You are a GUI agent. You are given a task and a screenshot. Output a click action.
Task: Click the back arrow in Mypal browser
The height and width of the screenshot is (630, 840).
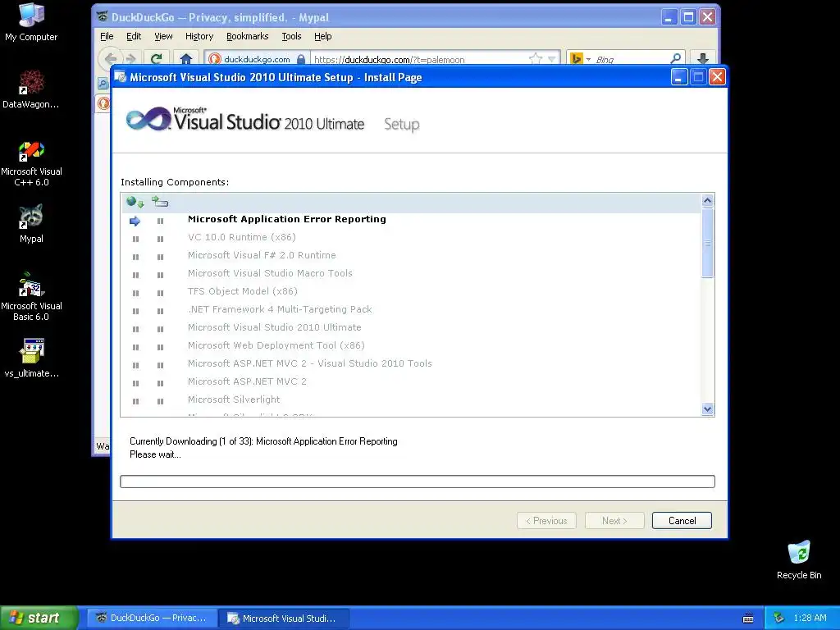[111, 59]
